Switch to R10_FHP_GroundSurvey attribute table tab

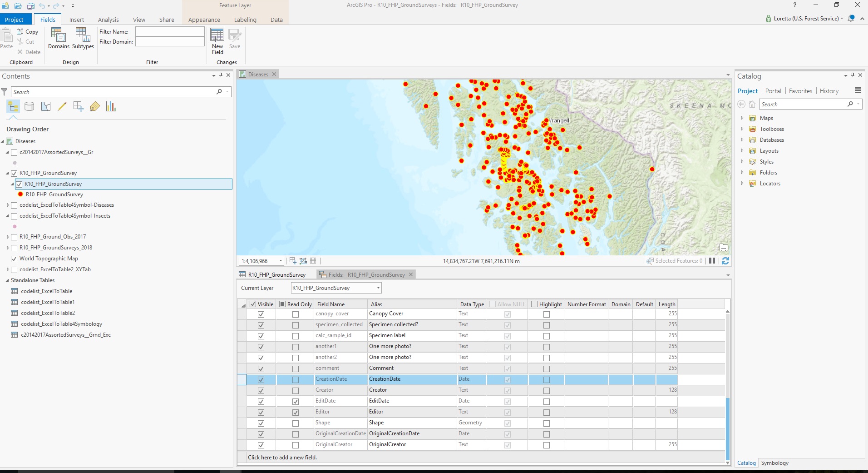click(x=272, y=274)
